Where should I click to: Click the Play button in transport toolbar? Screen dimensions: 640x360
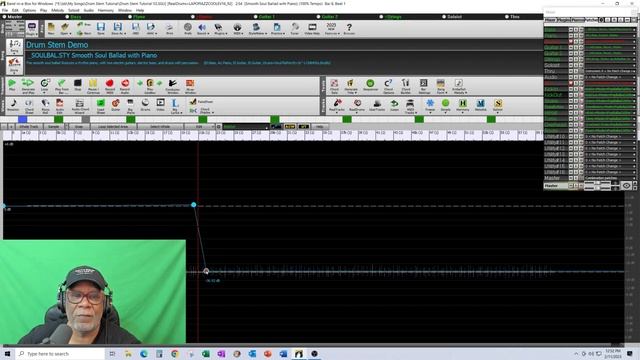tap(12, 85)
